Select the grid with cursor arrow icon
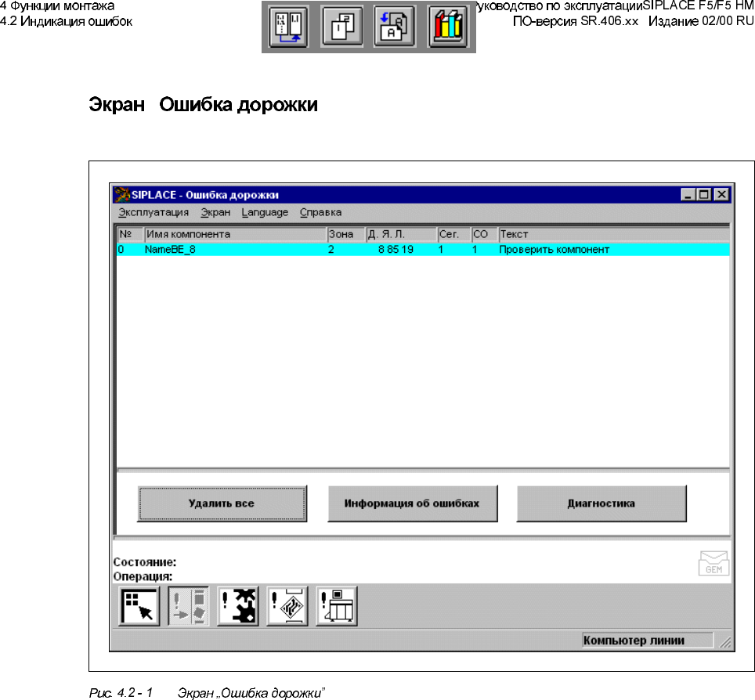This screenshot has width=755, height=700. [x=139, y=606]
